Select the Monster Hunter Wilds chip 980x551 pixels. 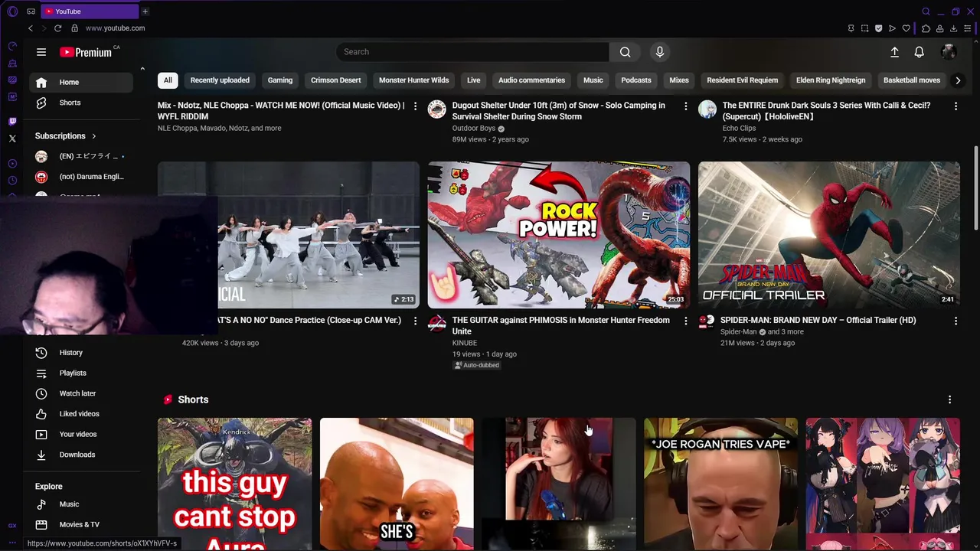pyautogui.click(x=413, y=80)
